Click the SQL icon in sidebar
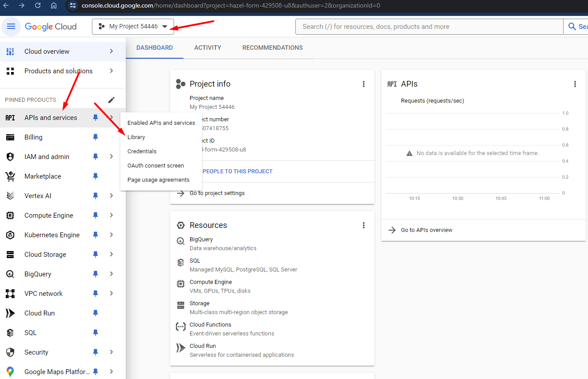Viewport: 588px width, 379px height. [x=10, y=333]
